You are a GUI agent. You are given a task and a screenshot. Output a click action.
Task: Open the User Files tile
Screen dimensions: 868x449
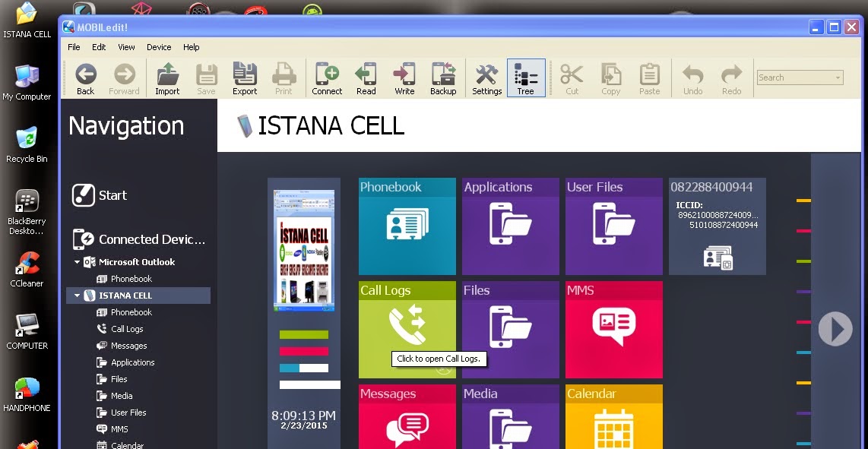click(614, 226)
